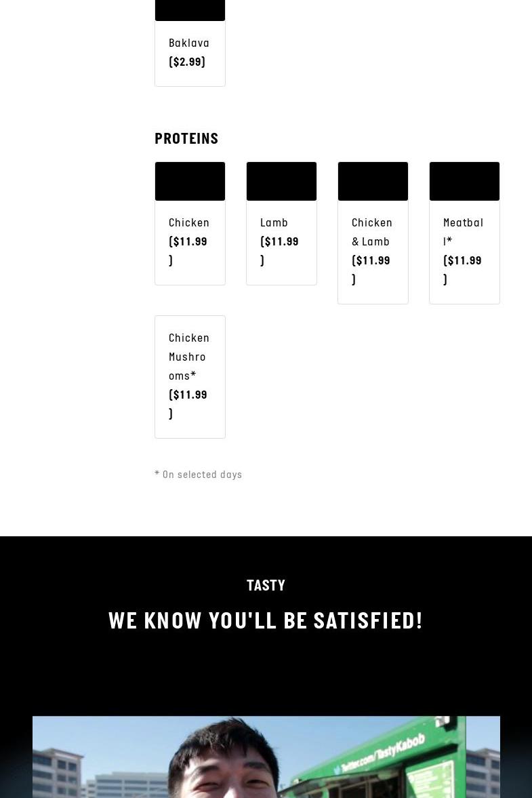Select the Chicken & Lamb name text
This screenshot has height=798, width=532.
point(371,232)
